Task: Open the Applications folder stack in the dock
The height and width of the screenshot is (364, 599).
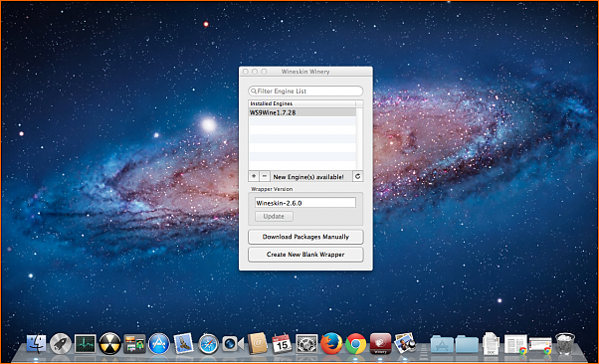Action: 442,344
